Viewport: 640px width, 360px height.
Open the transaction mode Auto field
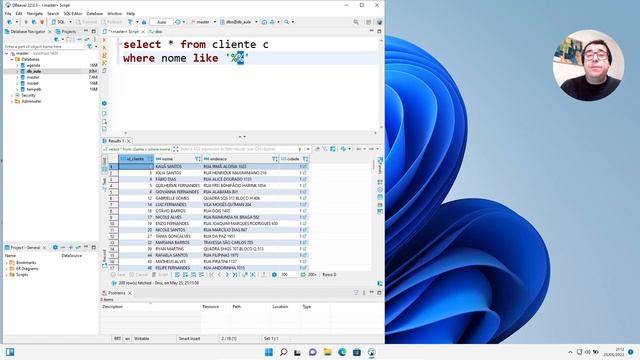(162, 22)
